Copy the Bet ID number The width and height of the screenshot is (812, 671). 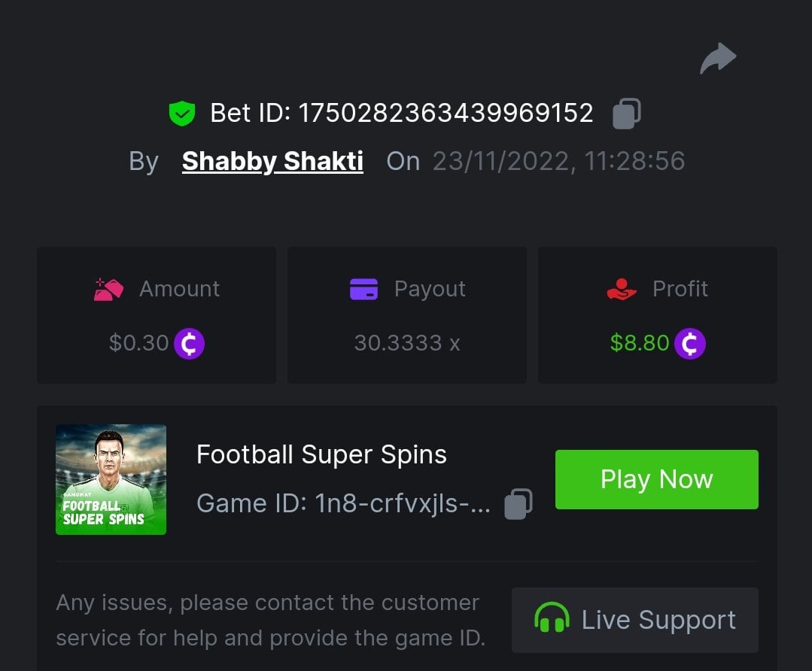coord(626,114)
